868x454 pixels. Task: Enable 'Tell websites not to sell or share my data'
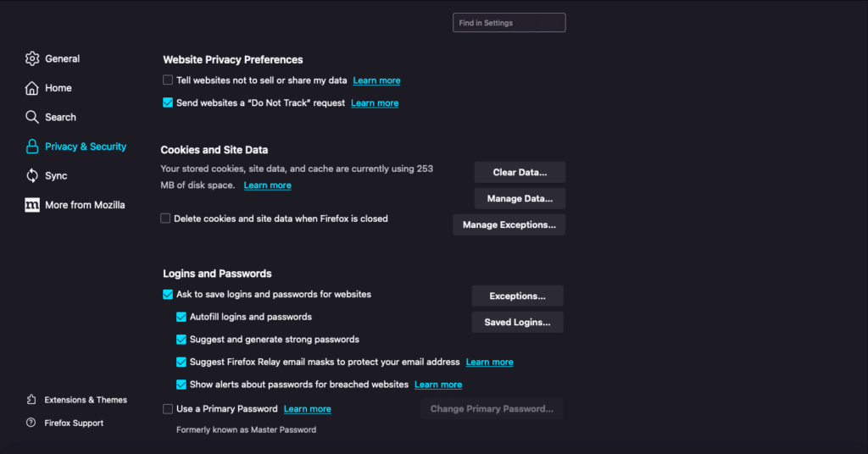pos(168,80)
